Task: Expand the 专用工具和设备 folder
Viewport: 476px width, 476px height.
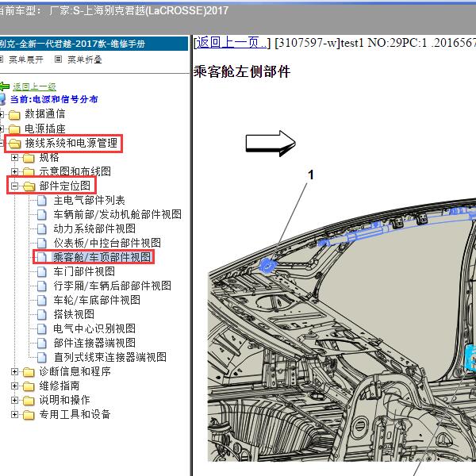Action: [14, 414]
